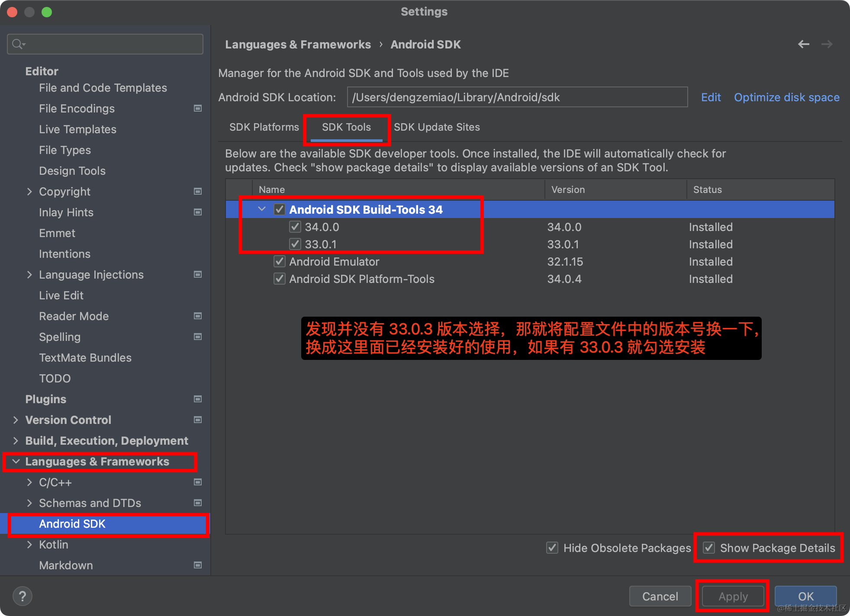The image size is (850, 616).
Task: Click project-level icon beside Plugins
Action: point(198,399)
